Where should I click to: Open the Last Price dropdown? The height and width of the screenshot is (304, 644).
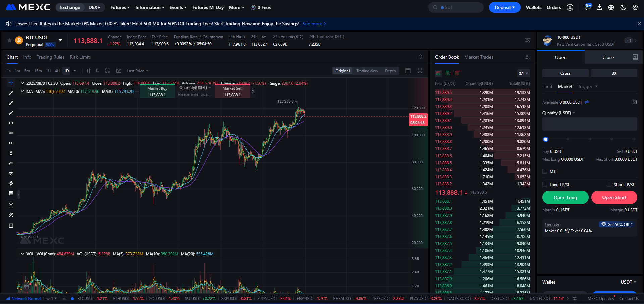click(138, 71)
